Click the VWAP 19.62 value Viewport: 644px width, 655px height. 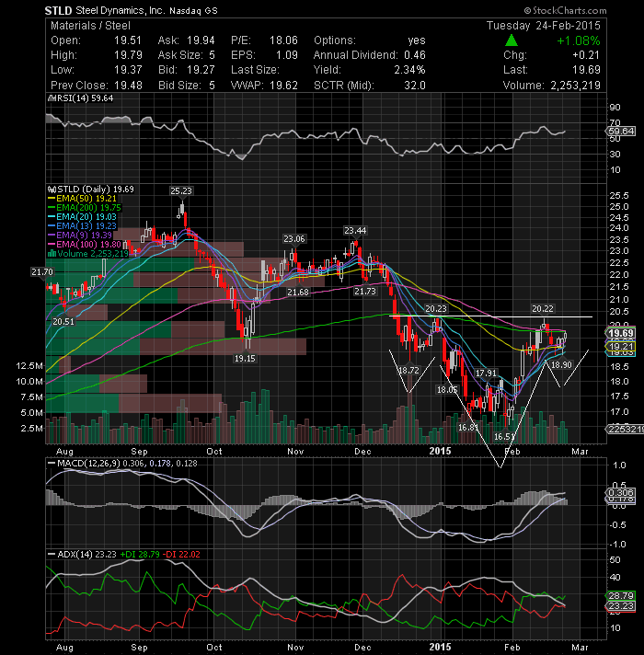coord(283,86)
